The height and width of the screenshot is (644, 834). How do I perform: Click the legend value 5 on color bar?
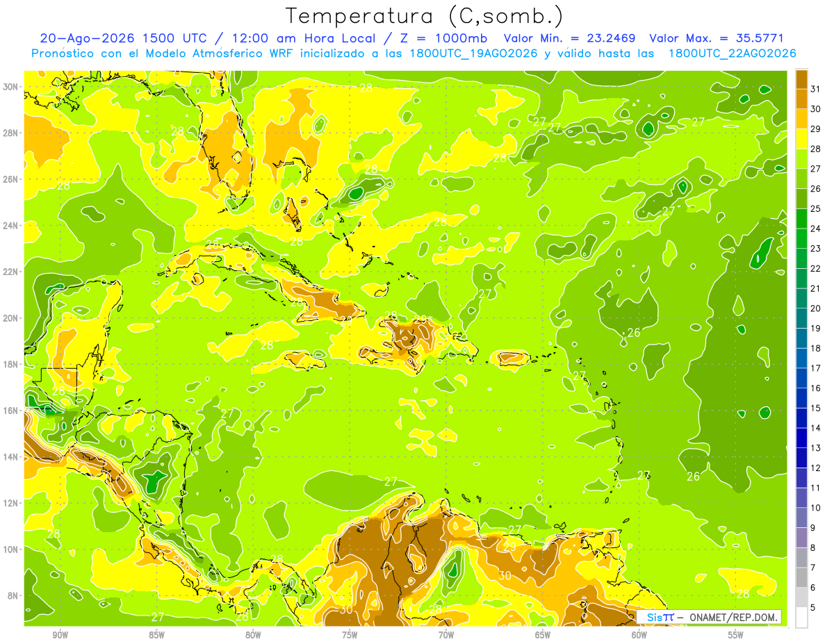point(813,607)
